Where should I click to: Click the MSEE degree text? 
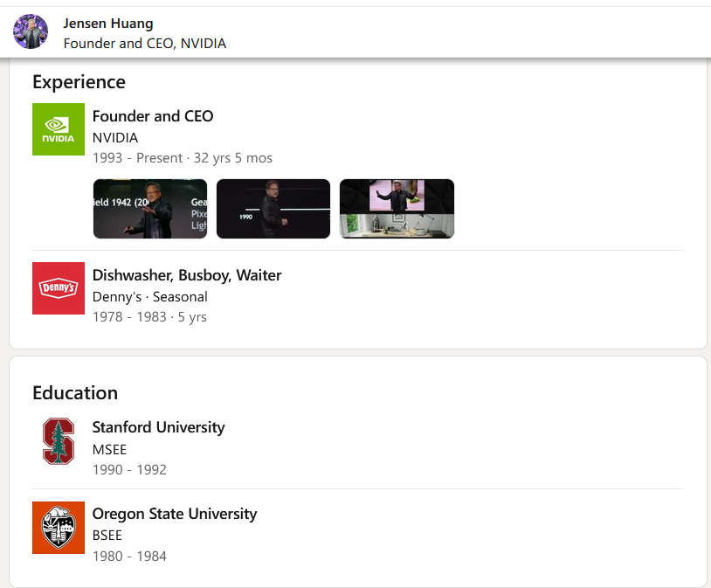coord(110,449)
